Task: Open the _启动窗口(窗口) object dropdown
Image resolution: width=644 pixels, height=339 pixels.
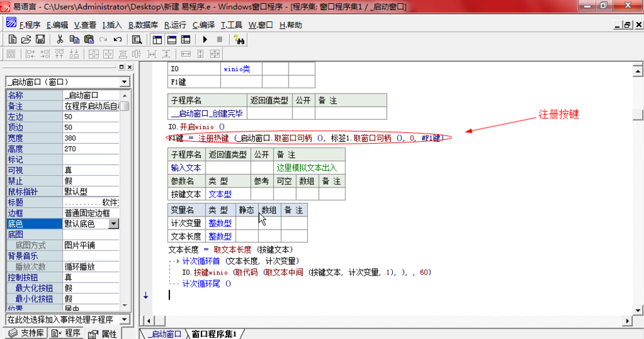Action: (124, 82)
